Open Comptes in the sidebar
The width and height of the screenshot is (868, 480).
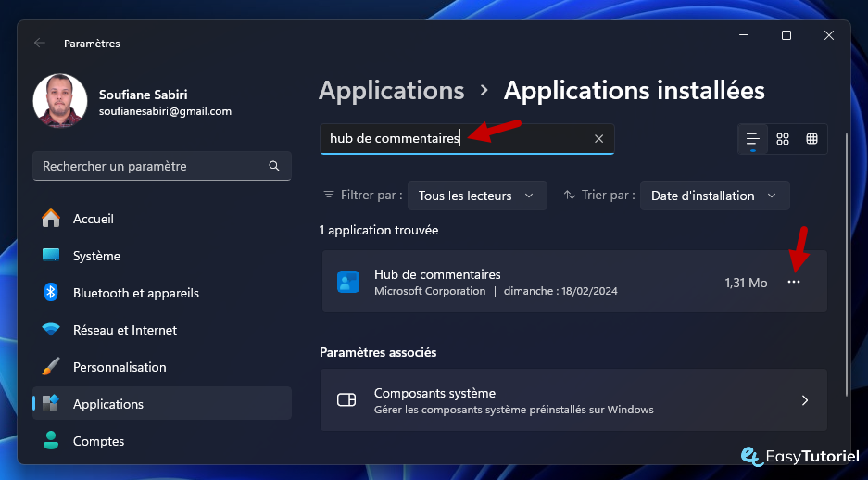click(161, 441)
